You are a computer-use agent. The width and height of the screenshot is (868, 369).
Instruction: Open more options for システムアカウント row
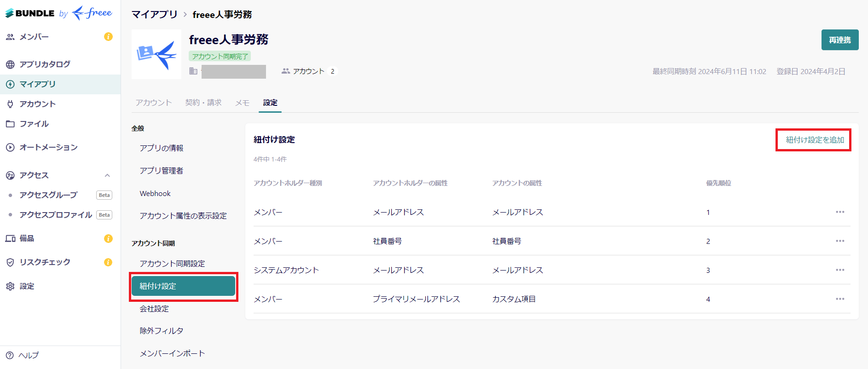click(x=840, y=270)
